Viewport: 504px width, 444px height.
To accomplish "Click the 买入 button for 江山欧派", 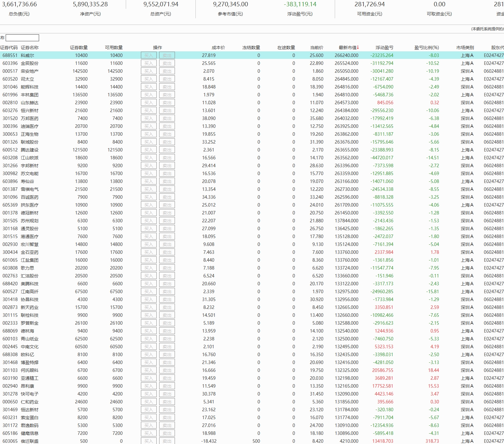I will click(148, 158).
